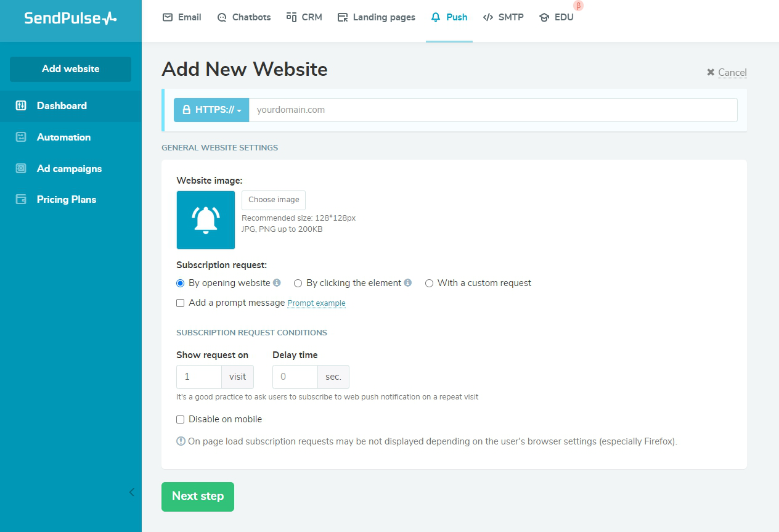Open the HTTPS protocol dropdown
779x532 pixels.
211,110
